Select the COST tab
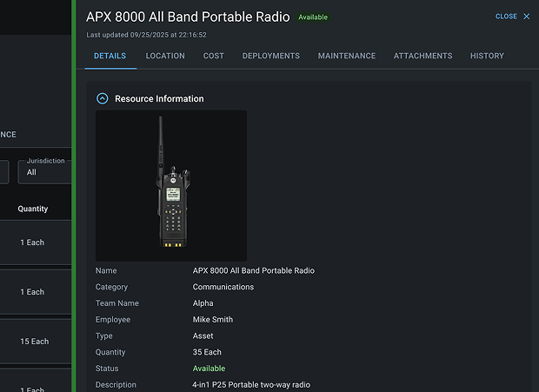539x392 pixels. [x=213, y=56]
